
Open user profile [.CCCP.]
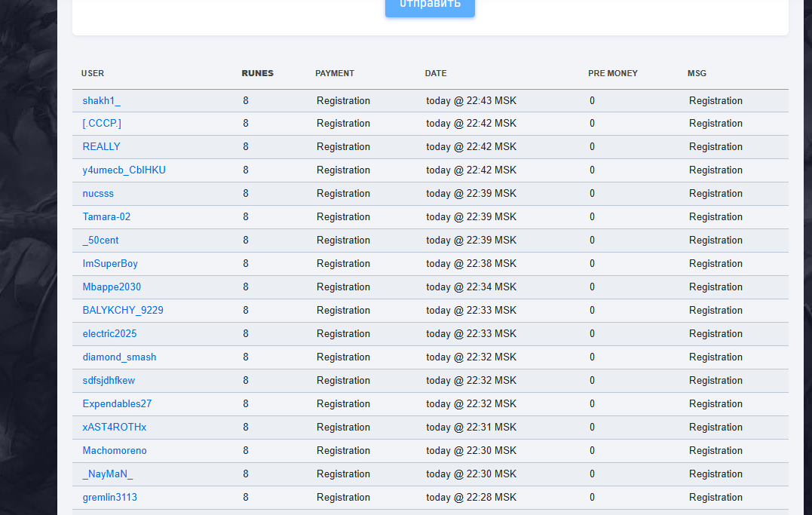pos(102,124)
